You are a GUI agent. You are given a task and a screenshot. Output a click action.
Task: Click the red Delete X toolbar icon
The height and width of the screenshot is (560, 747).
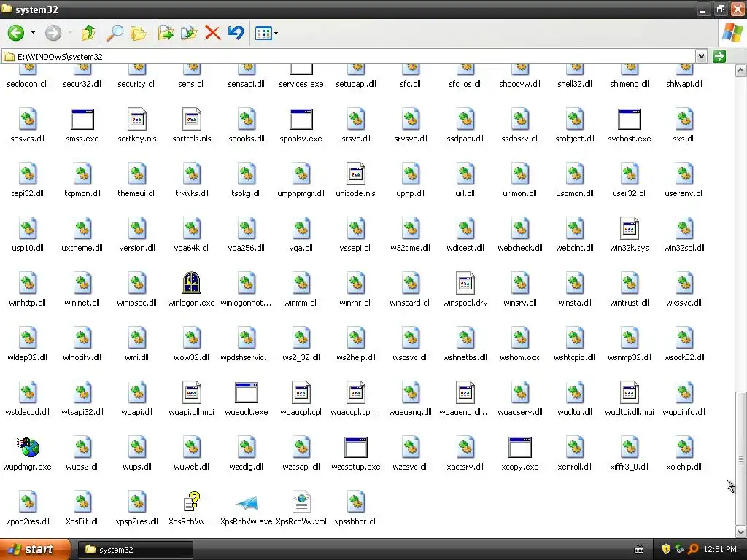pos(212,33)
